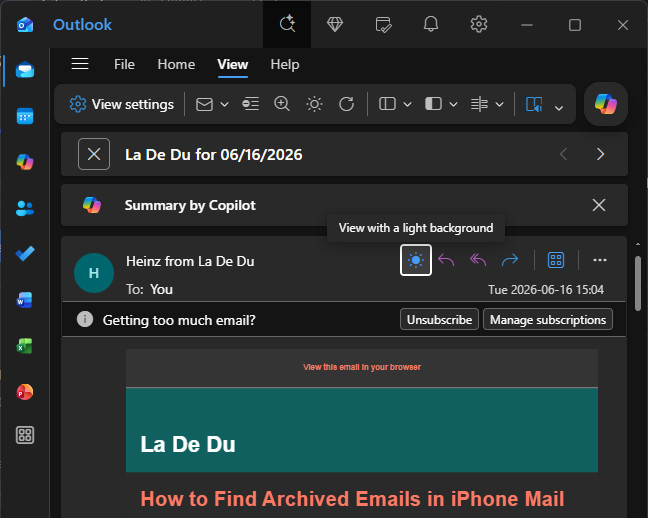
Task: Click the Focused Inbox list icon
Action: tap(250, 104)
